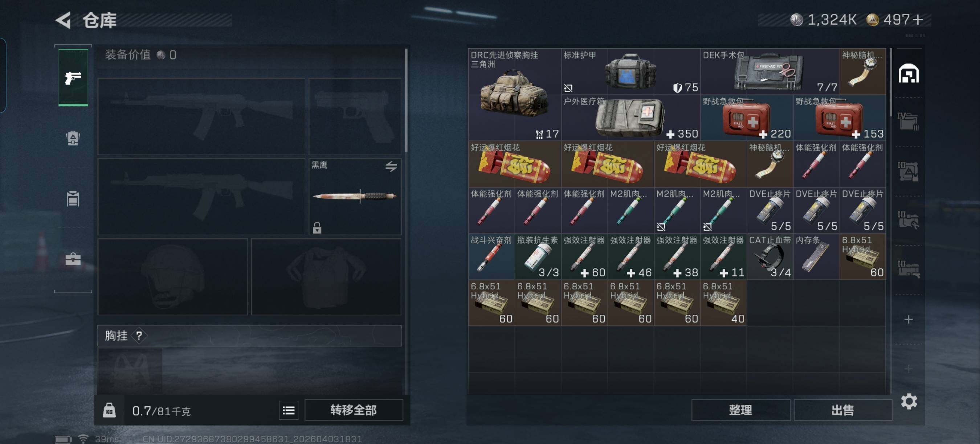The image size is (980, 444).
Task: Click the 转移全部 button
Action: [354, 410]
